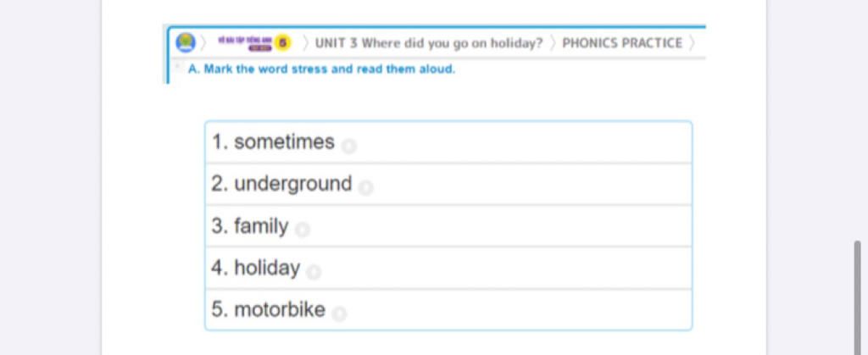
Task: Click the circle icon after sometimes
Action: (x=348, y=147)
